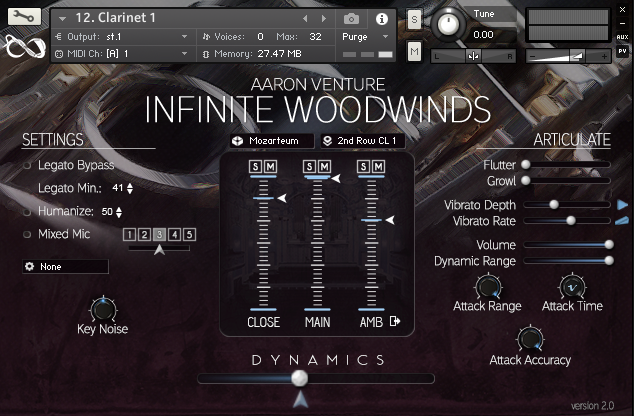The image size is (634, 416).
Task: Click the Attack Accuracy knob
Action: pyautogui.click(x=529, y=338)
